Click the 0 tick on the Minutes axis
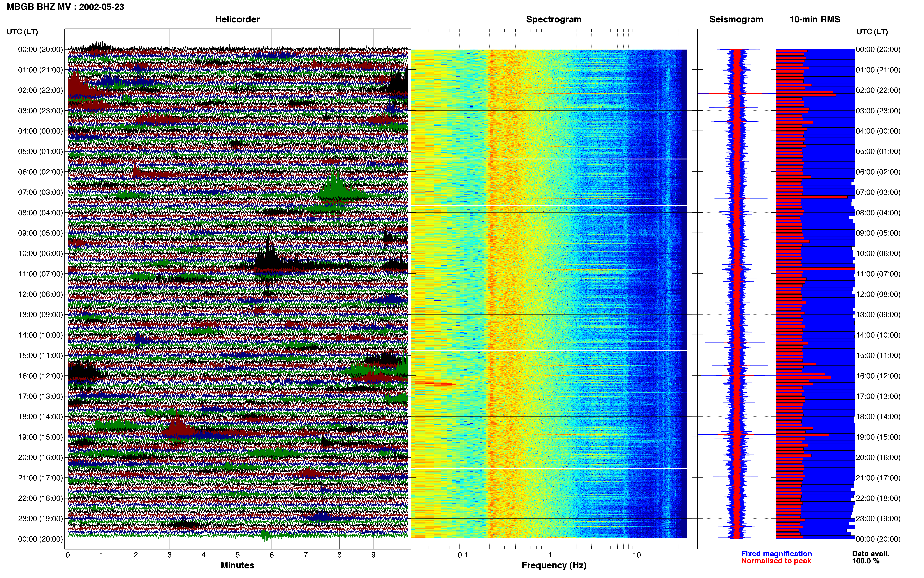Viewport: 924px width, 578px height. click(68, 555)
